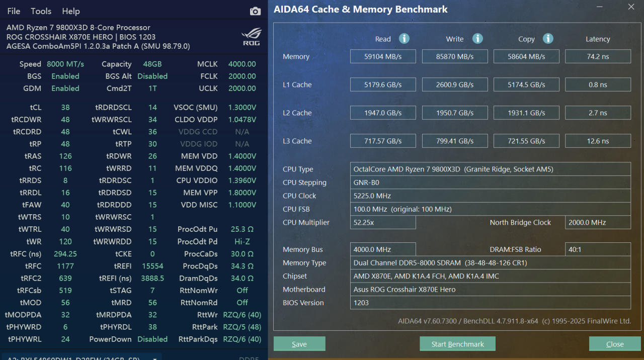Click the tRAS value 126
This screenshot has width=644, height=360.
65,156
